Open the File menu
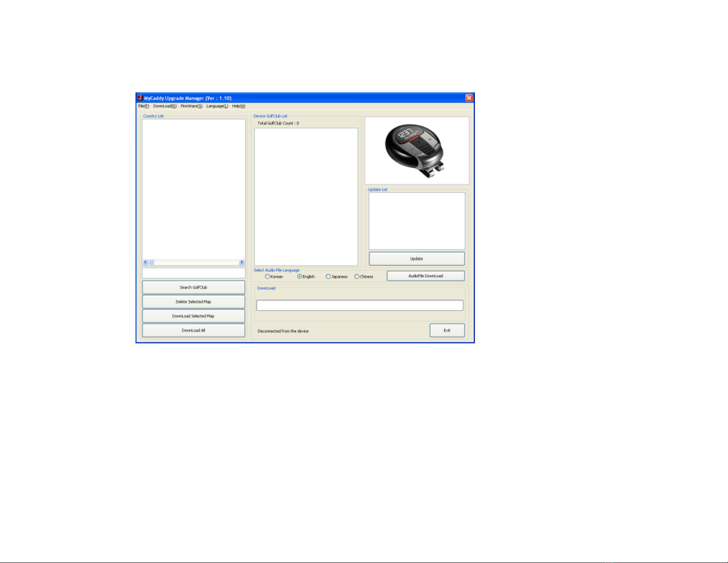 [143, 106]
